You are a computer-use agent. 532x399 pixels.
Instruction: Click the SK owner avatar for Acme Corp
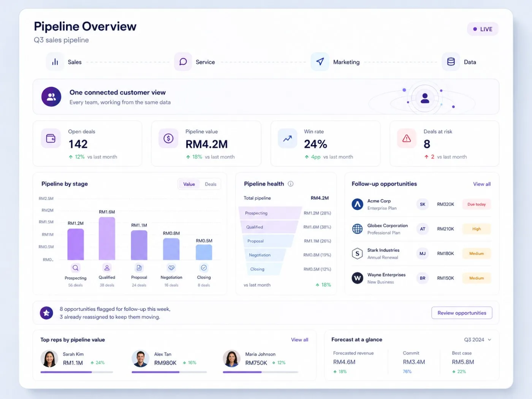tap(423, 204)
